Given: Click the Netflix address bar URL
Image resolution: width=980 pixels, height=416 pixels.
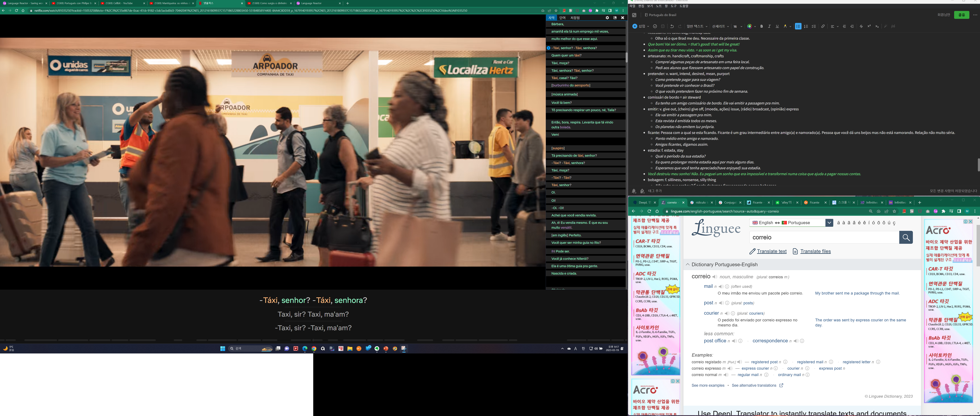Looking at the screenshot, I should [x=251, y=11].
